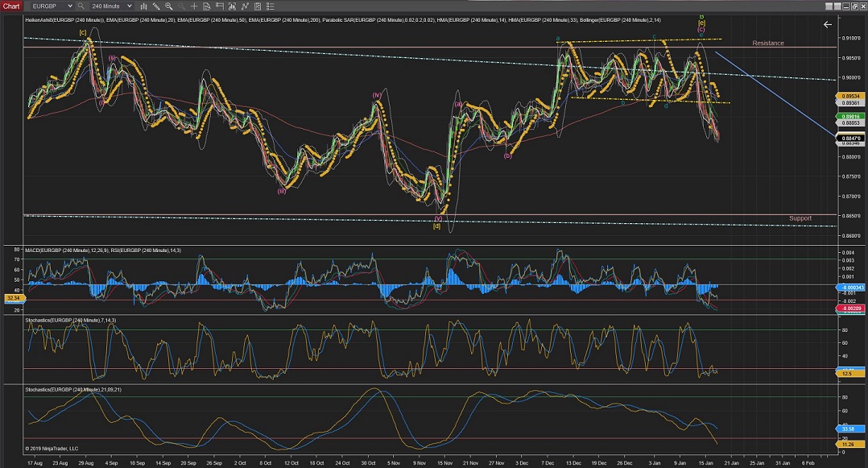Image resolution: width=868 pixels, height=468 pixels.
Task: Open the chart properties list icon
Action: 271,6
